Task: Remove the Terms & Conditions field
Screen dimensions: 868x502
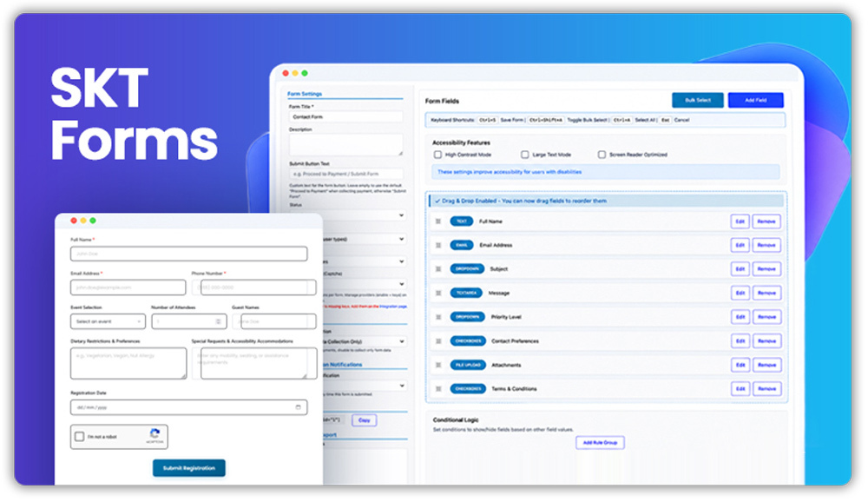Action: click(x=766, y=389)
